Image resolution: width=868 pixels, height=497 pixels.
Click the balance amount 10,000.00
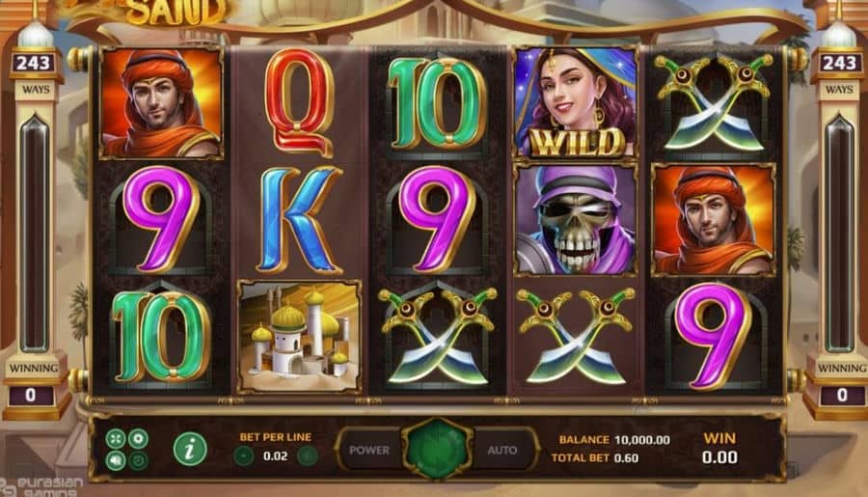[642, 440]
